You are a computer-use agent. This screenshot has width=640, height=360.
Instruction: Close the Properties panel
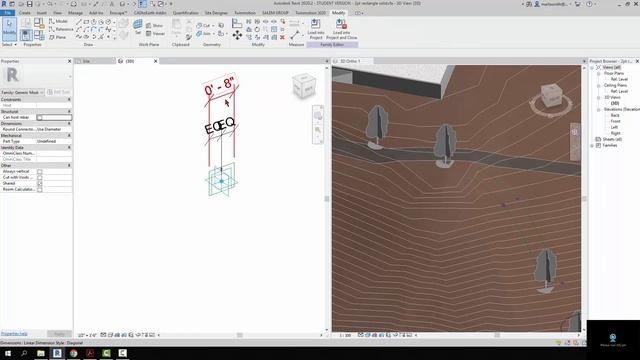(x=69, y=61)
